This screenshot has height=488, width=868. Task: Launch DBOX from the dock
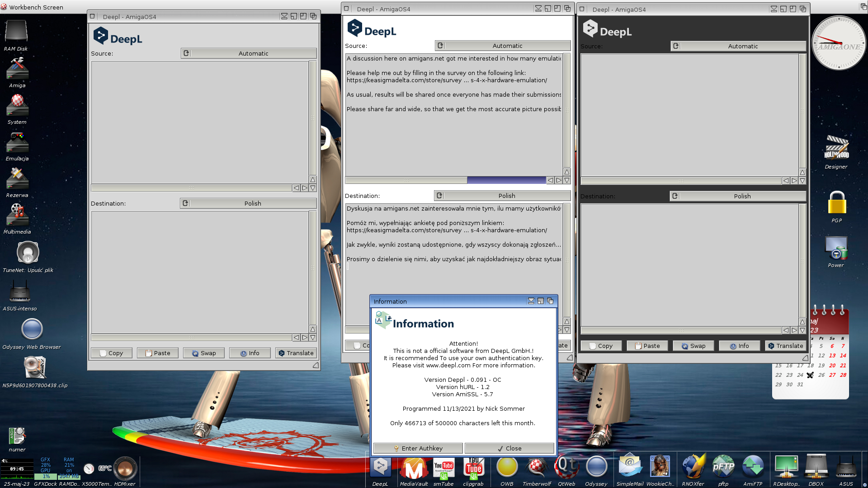tap(816, 468)
